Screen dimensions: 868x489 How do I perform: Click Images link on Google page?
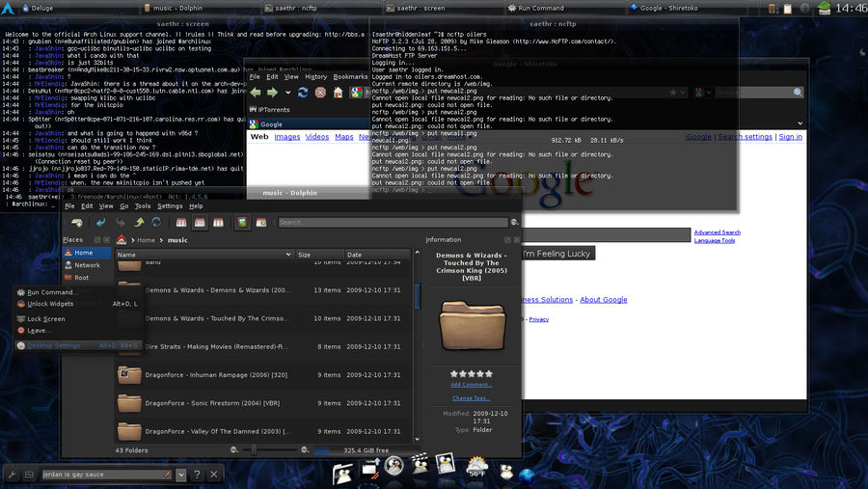tap(287, 137)
